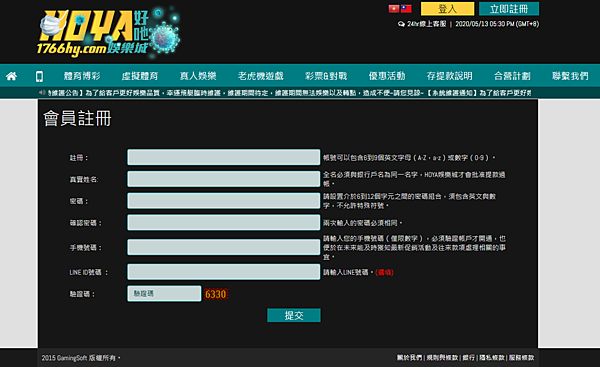Open 隱私條款 footer link

point(492,357)
